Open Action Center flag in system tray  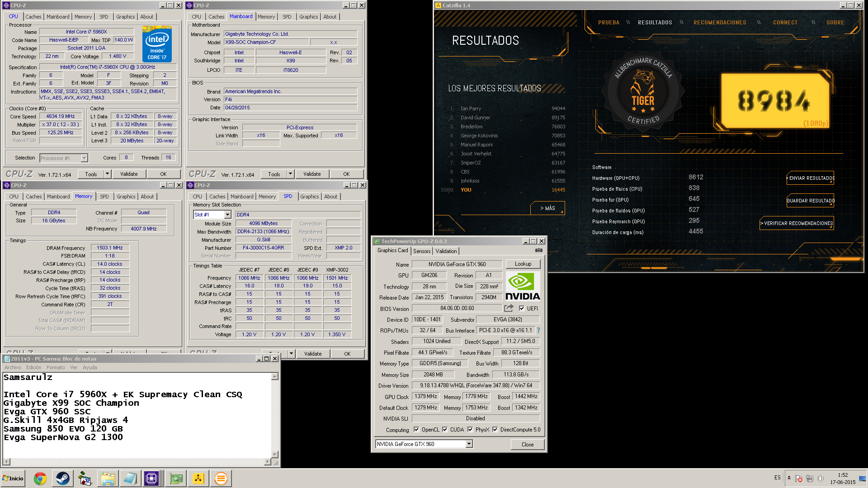(x=799, y=479)
